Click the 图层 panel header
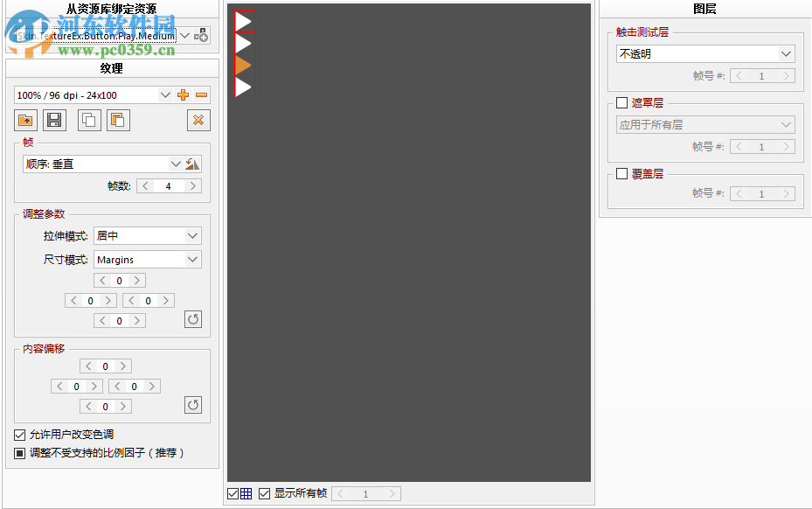Viewport: 812px width, 509px height. pyautogui.click(x=704, y=7)
